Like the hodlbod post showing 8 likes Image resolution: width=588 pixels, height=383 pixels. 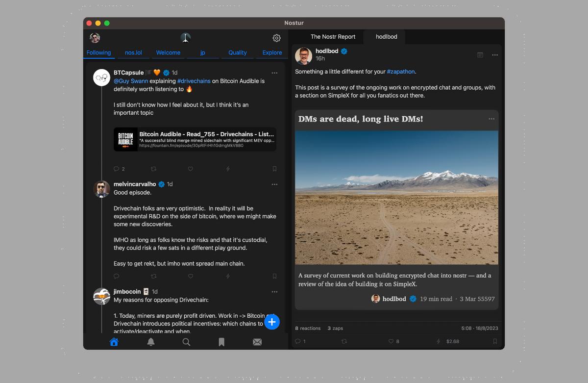click(391, 341)
